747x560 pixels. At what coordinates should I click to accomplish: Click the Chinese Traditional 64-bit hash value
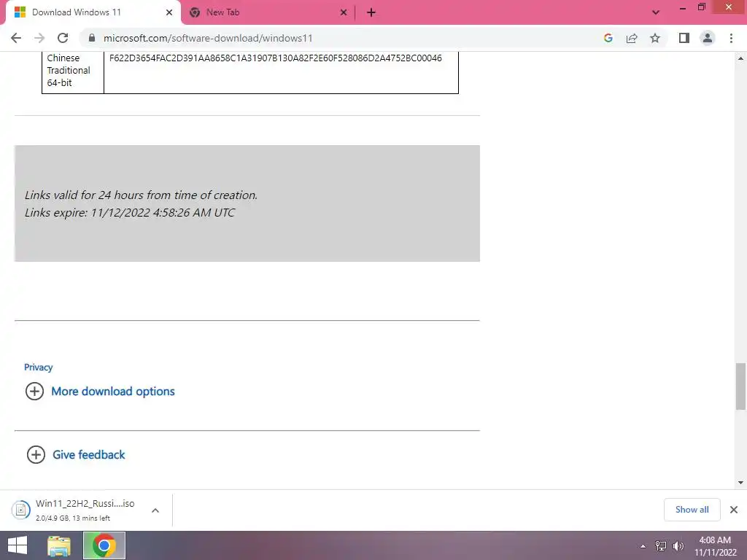click(x=275, y=58)
